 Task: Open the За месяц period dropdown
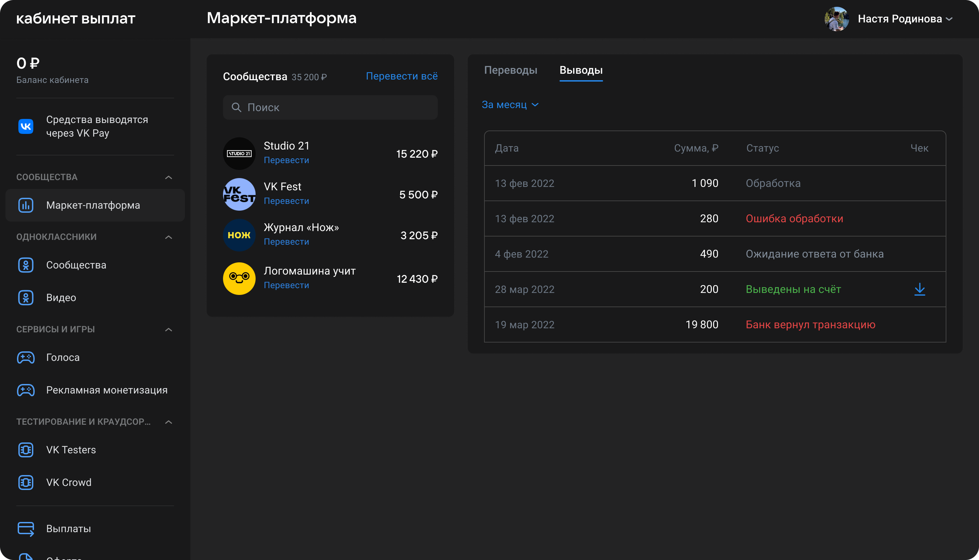(x=510, y=105)
